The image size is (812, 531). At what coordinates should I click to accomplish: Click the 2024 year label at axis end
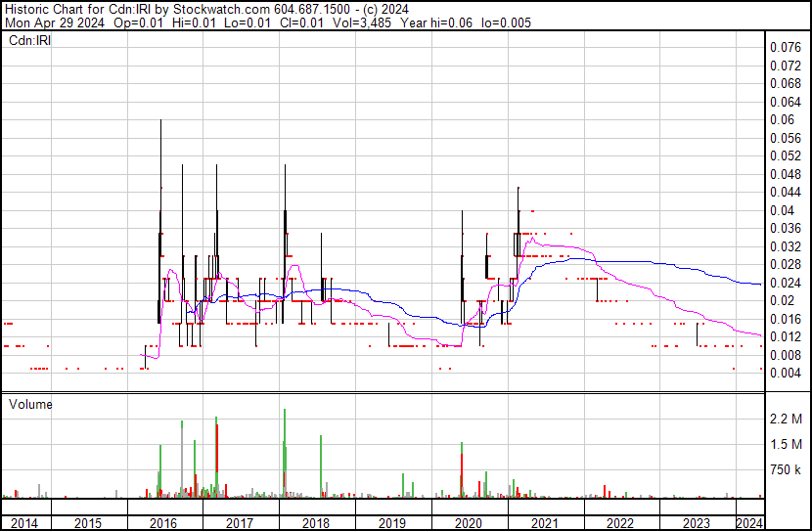(749, 523)
